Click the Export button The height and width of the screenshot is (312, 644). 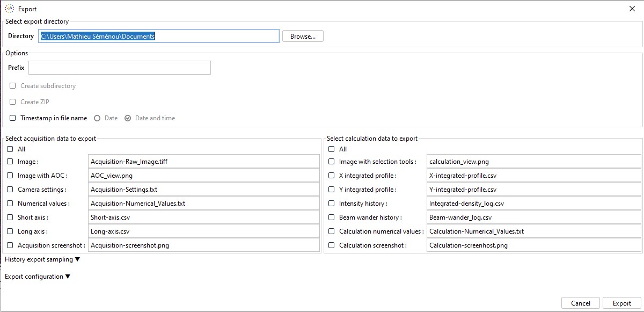click(x=621, y=303)
